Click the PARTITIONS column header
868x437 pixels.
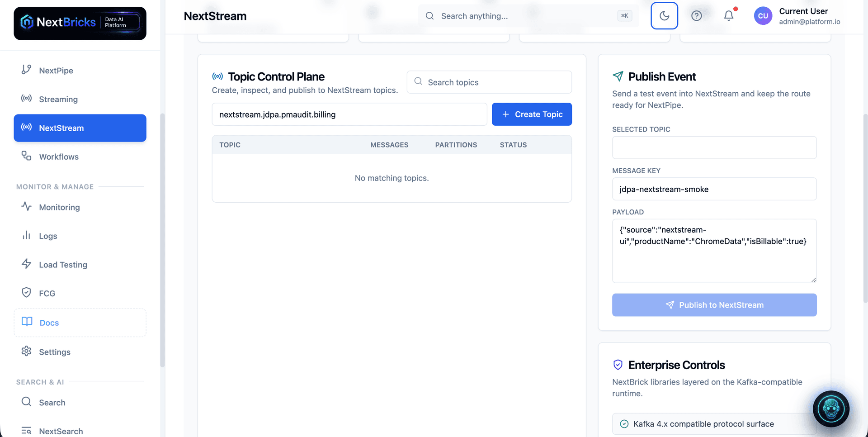456,145
